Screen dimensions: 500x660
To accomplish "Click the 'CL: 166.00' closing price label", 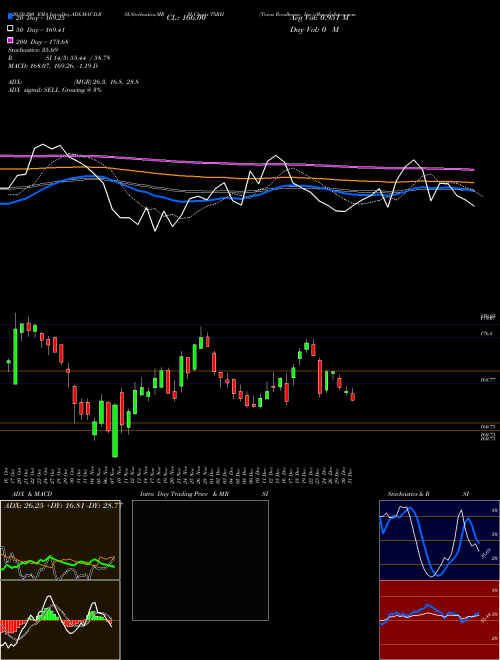I will click(x=186, y=18).
